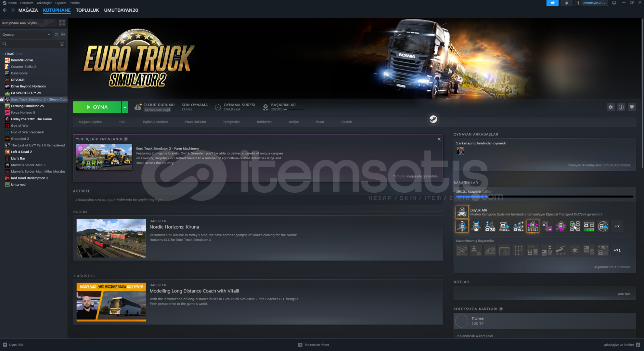Open the 2000 km achievement icon
This screenshot has height=351, width=644.
coord(504,226)
